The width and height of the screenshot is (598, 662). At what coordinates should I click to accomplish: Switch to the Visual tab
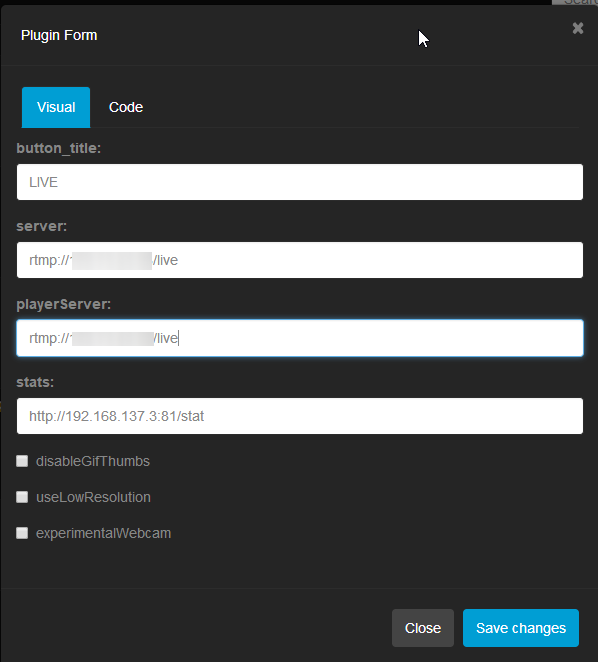pyautogui.click(x=56, y=107)
